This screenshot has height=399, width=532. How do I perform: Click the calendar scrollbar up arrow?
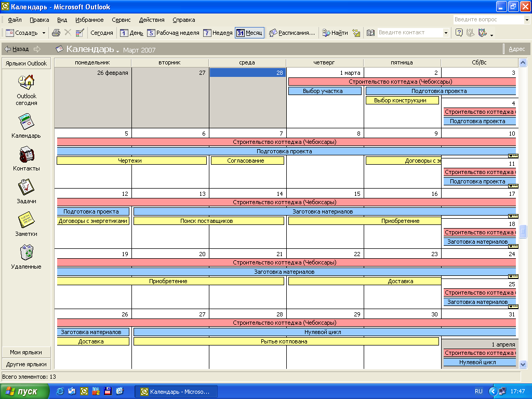pos(523,62)
